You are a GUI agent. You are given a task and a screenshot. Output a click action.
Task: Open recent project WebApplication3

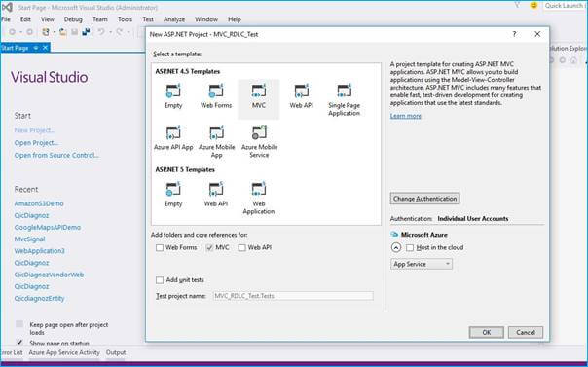(x=39, y=251)
